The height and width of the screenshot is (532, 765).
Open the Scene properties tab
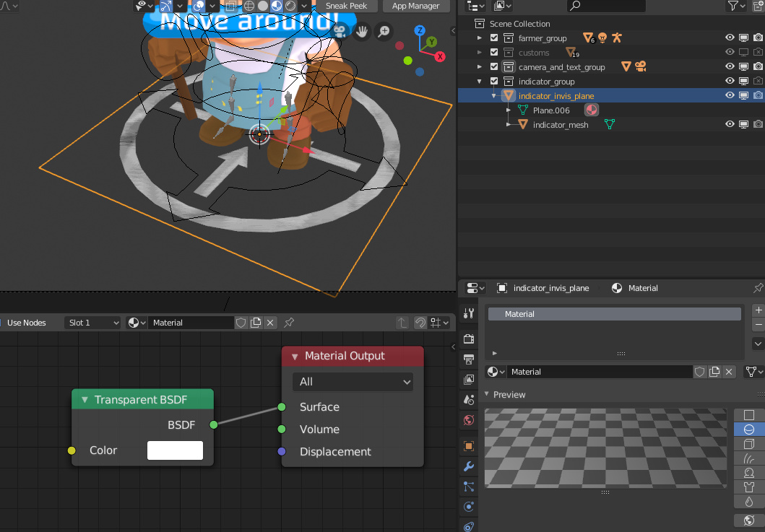point(469,400)
